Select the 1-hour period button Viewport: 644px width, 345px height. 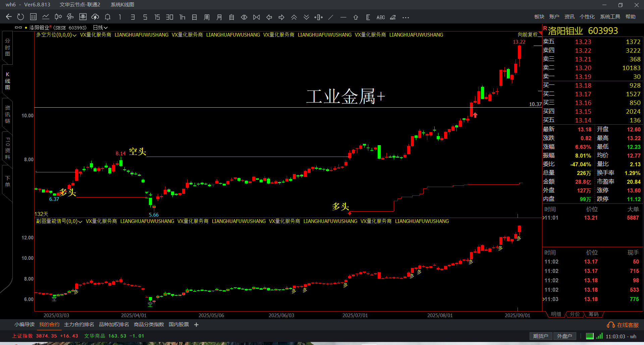click(x=182, y=17)
